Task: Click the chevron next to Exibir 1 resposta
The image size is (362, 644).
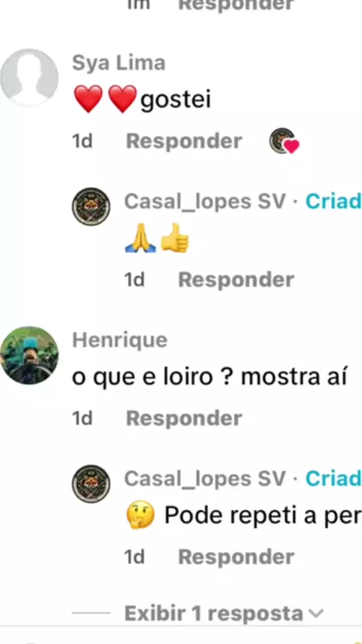Action: (315, 614)
